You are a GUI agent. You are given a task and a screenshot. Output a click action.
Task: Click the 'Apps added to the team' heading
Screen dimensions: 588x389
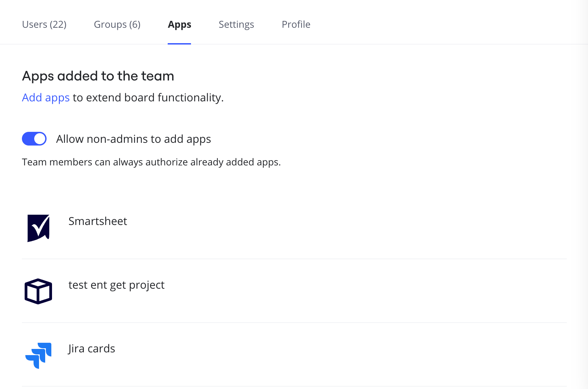pos(98,76)
